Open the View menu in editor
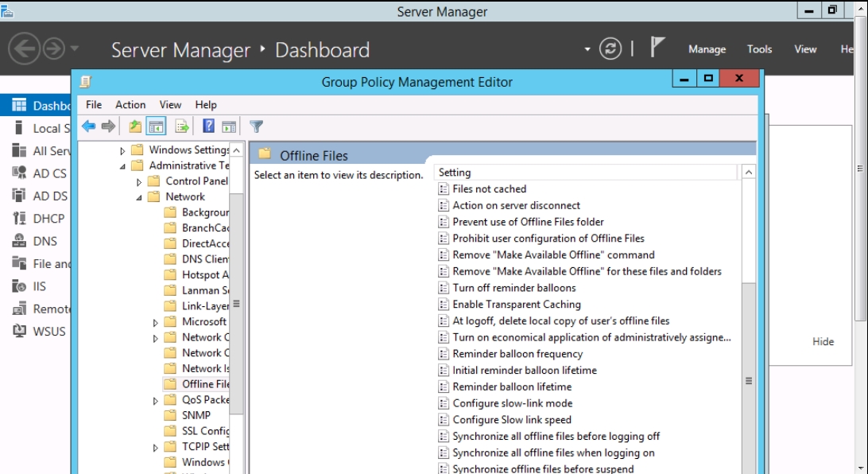 (170, 105)
